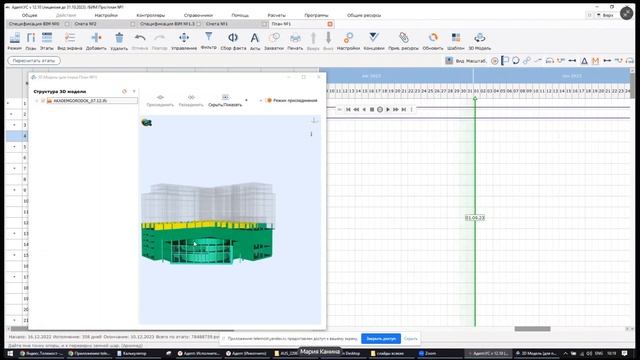Open Вид экрана toolbar option

[x=70, y=41]
